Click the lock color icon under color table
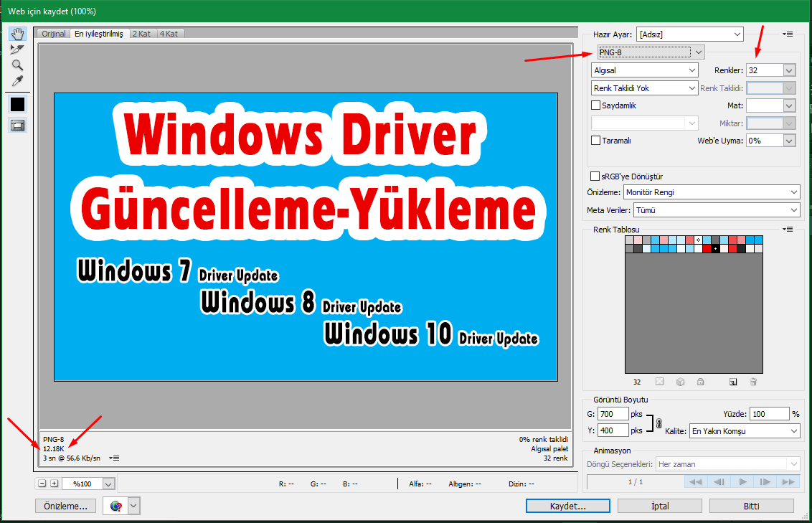 (700, 382)
